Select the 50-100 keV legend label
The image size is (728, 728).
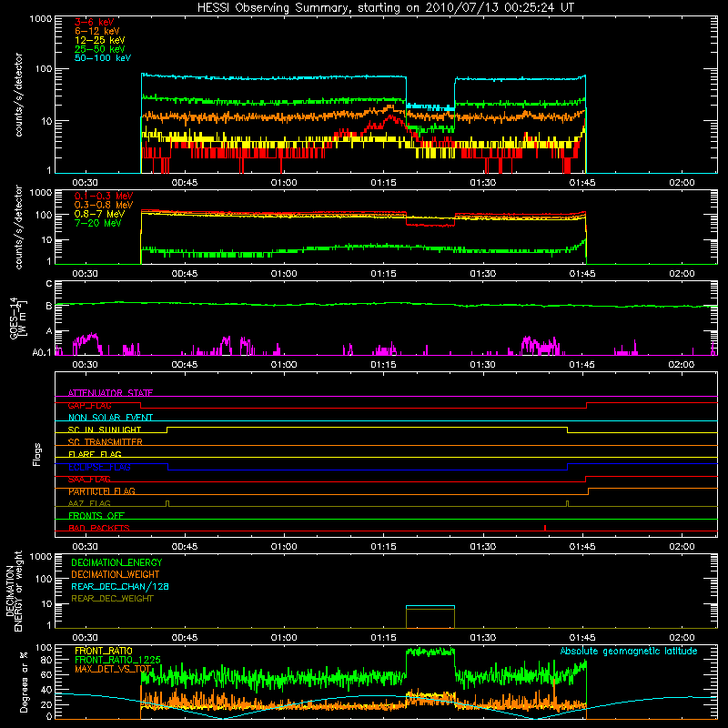pos(102,57)
